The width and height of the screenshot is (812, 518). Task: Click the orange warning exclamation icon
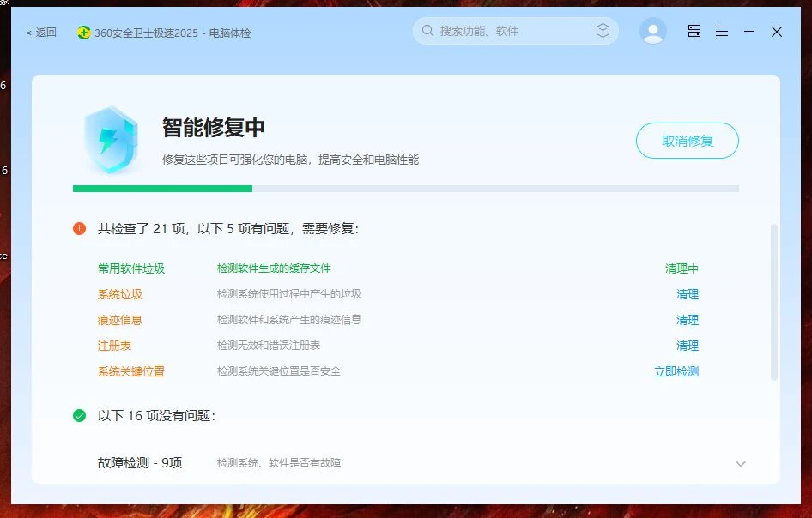(x=79, y=228)
